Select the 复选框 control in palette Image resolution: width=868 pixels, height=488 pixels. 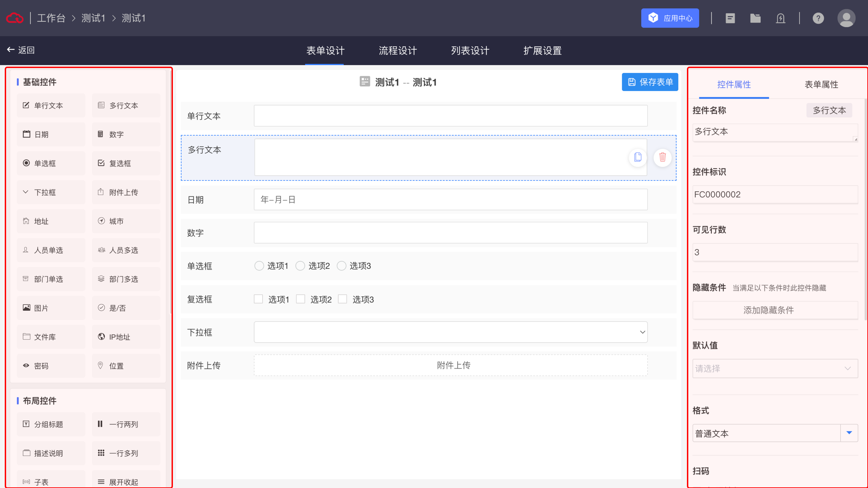[x=126, y=163]
